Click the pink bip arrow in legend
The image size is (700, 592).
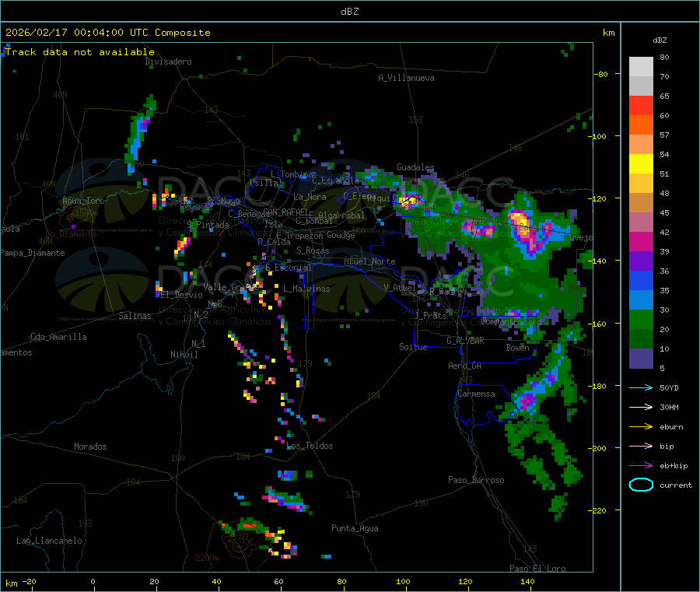point(641,446)
